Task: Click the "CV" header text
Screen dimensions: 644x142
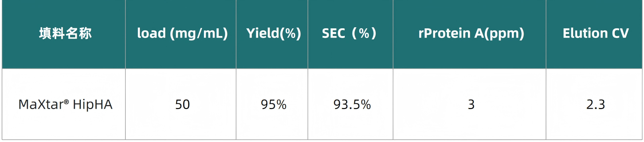Action: click(x=620, y=33)
